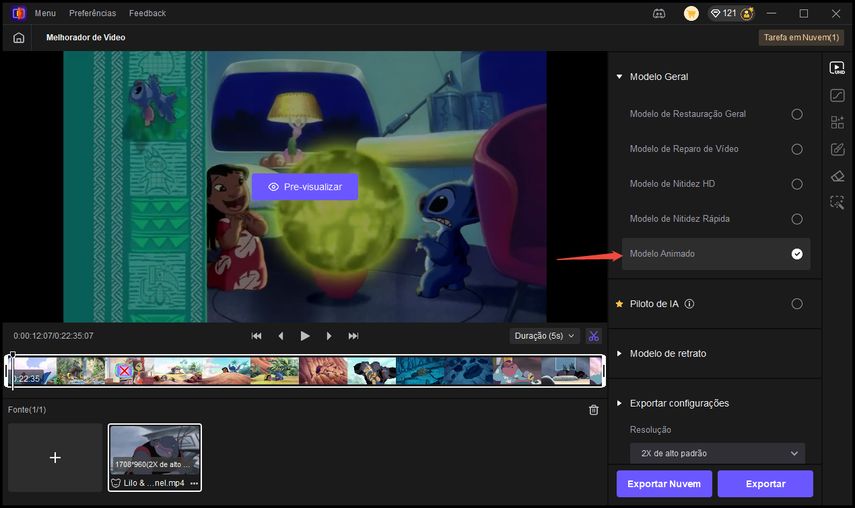Select the eraser sidebar tool
Image resolution: width=855 pixels, height=508 pixels.
[x=837, y=176]
